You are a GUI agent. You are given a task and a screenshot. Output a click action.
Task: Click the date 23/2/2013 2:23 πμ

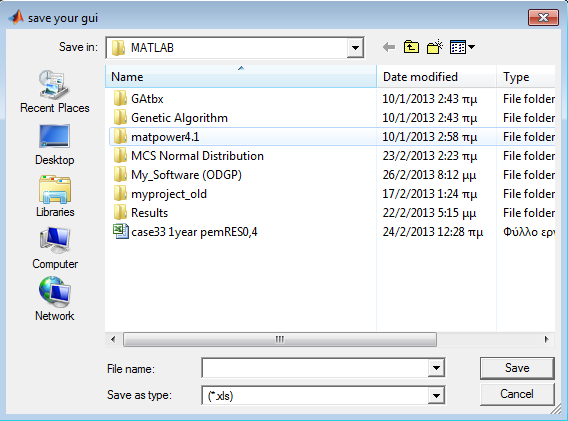430,156
